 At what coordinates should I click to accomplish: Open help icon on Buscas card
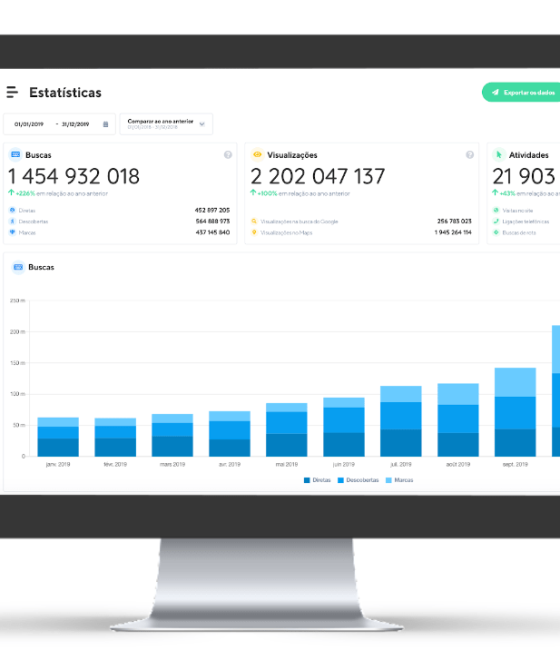[228, 155]
